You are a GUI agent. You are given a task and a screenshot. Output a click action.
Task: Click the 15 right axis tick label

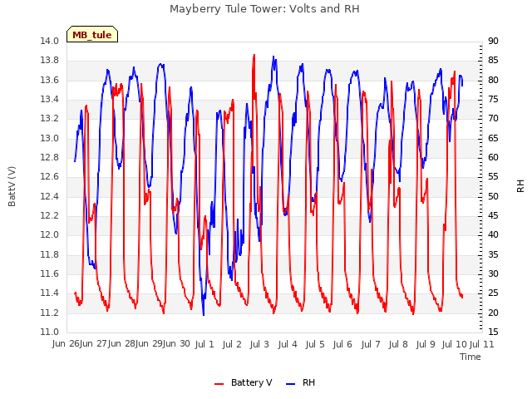[493, 332]
